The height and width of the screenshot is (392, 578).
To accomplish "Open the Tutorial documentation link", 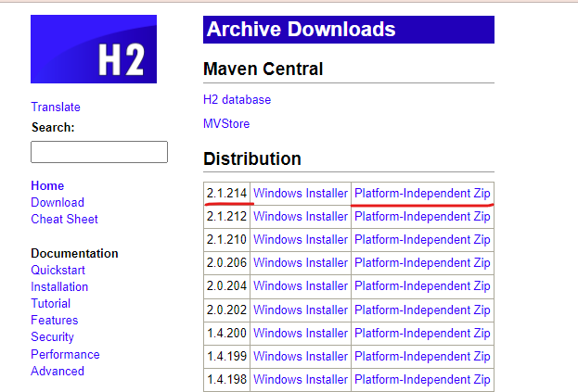I will coord(51,303).
